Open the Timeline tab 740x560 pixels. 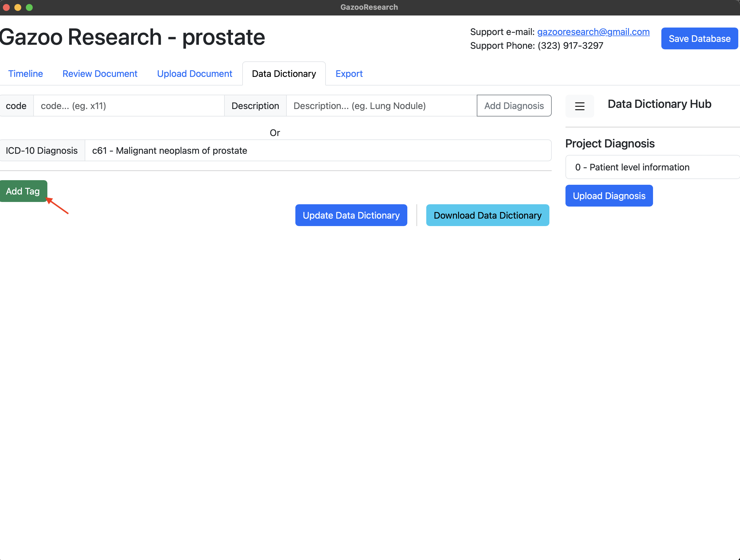point(26,73)
